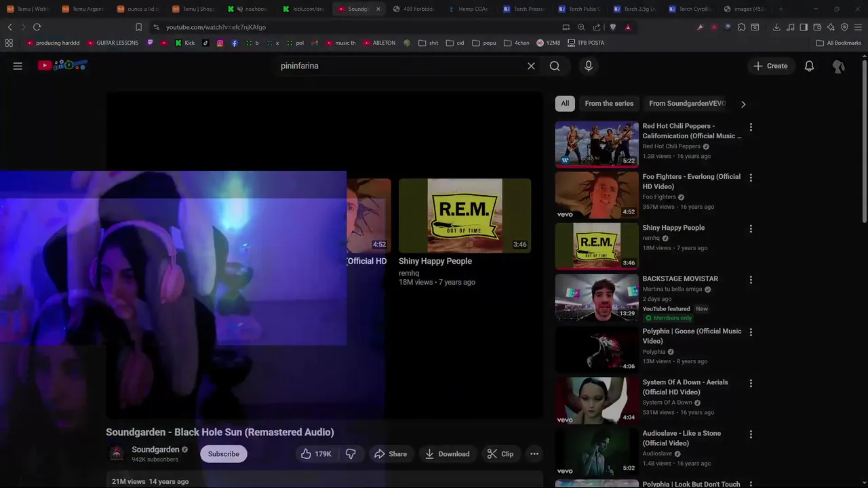Download the video
This screenshot has height=488, width=868.
447,454
